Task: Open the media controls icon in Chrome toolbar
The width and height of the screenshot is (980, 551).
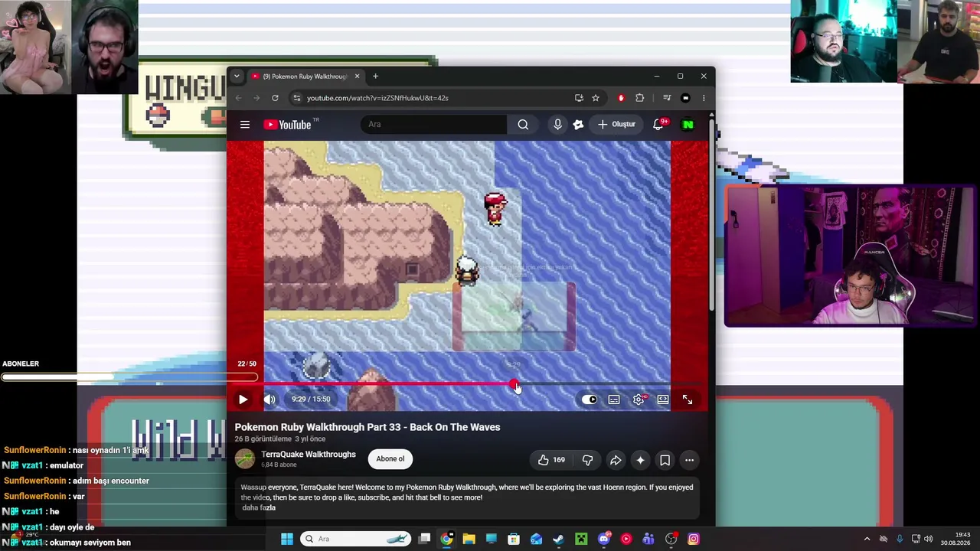Action: [x=667, y=98]
